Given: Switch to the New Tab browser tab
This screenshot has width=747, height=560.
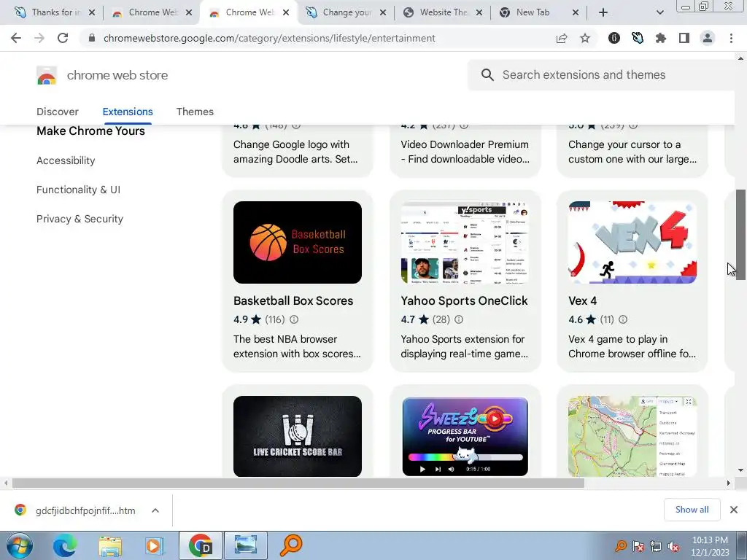Looking at the screenshot, I should pyautogui.click(x=533, y=12).
